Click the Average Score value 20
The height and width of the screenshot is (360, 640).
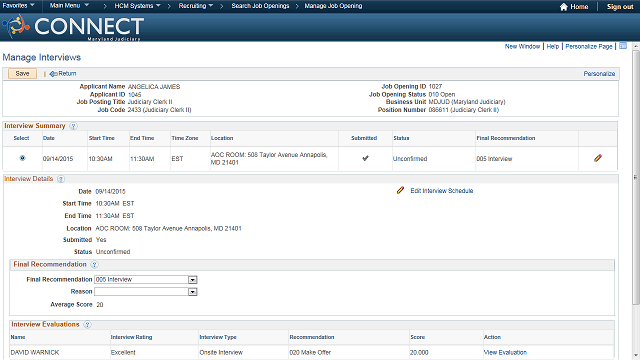[100, 304]
